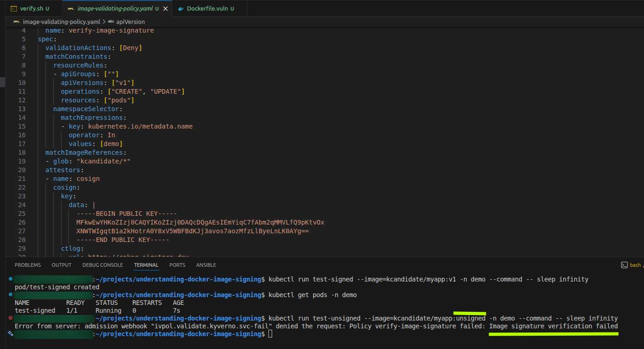Click the green success decoration beside kubectl get pods
The image size is (644, 349).
tap(10, 294)
